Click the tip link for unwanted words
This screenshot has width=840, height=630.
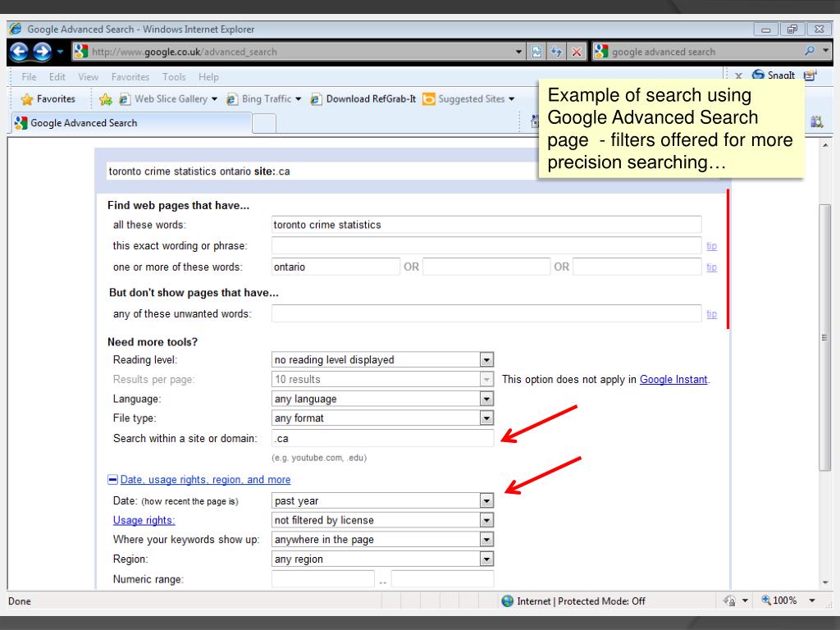coord(711,314)
